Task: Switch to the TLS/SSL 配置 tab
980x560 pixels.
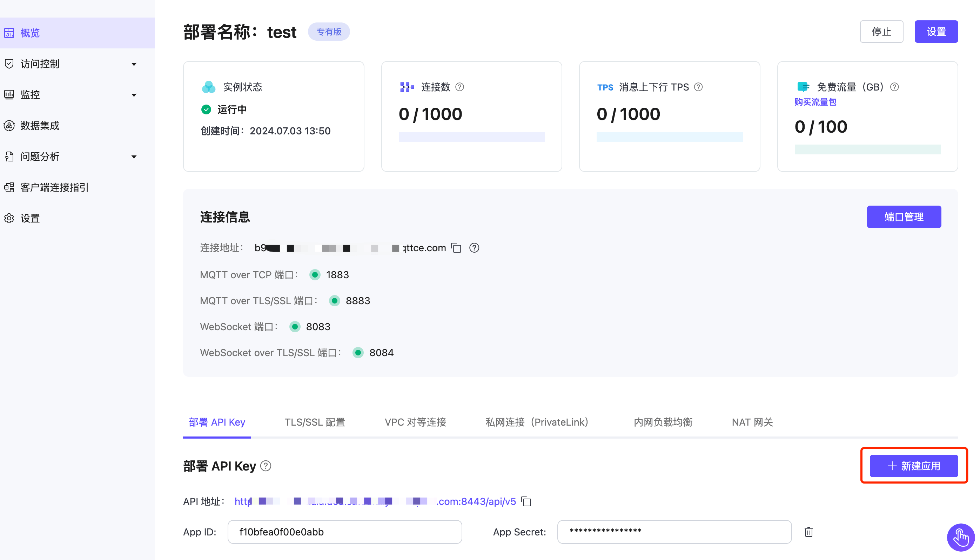Action: [315, 422]
